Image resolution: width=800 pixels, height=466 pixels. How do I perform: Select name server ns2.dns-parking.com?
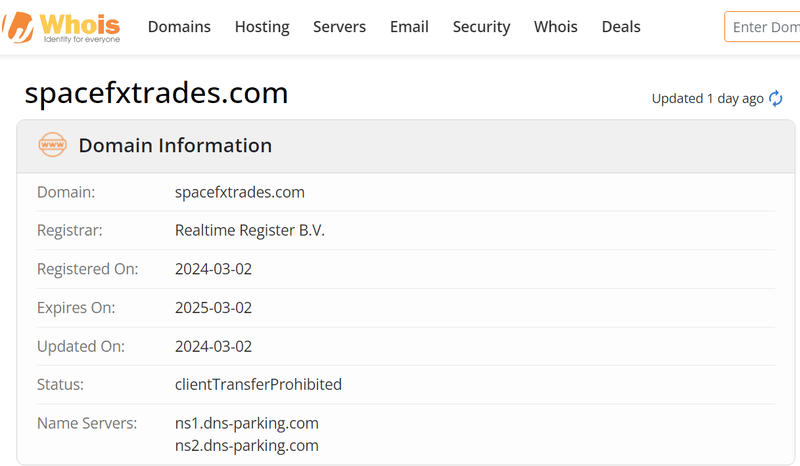coord(246,446)
